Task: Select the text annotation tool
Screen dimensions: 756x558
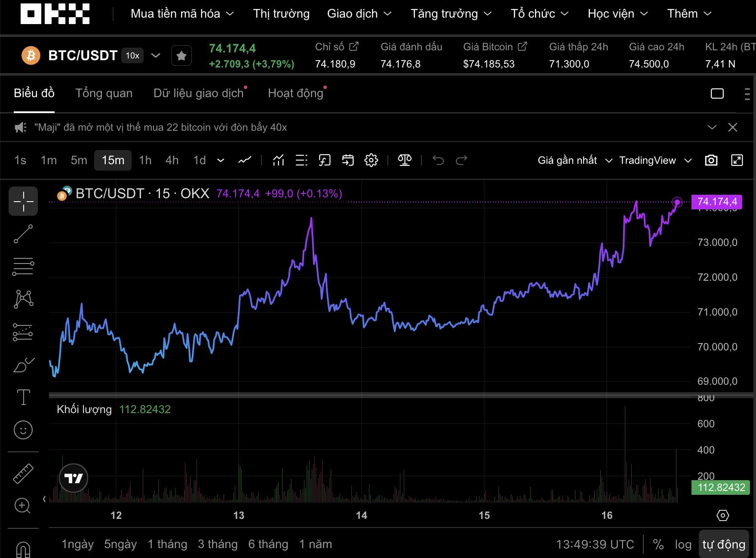Action: point(23,397)
